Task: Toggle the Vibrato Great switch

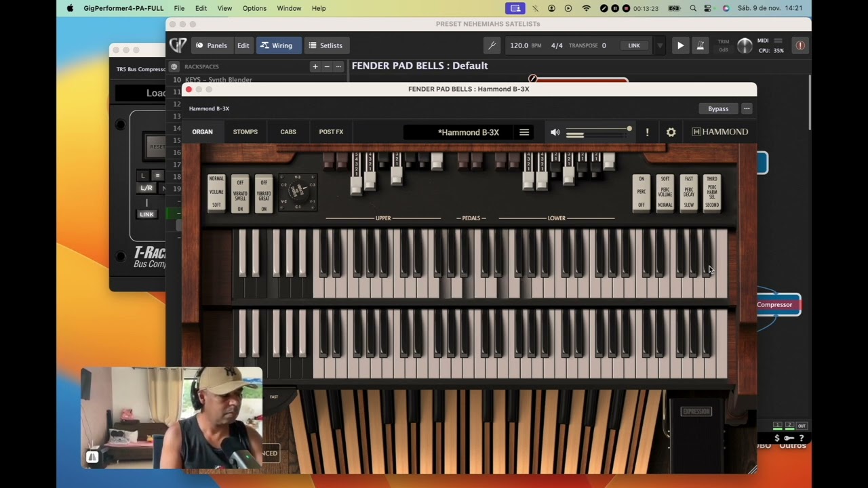Action: pos(264,192)
